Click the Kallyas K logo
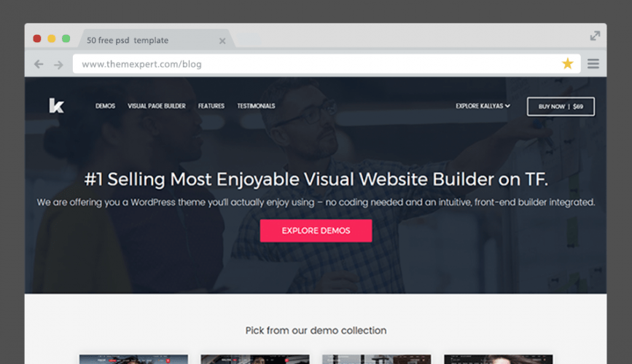Viewport: 632px width, 364px height. 56,106
